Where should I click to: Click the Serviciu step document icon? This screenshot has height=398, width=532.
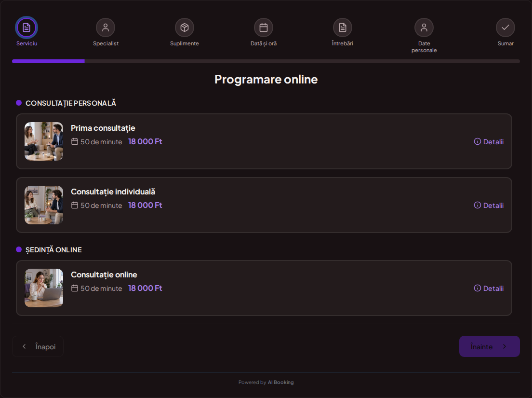(27, 27)
